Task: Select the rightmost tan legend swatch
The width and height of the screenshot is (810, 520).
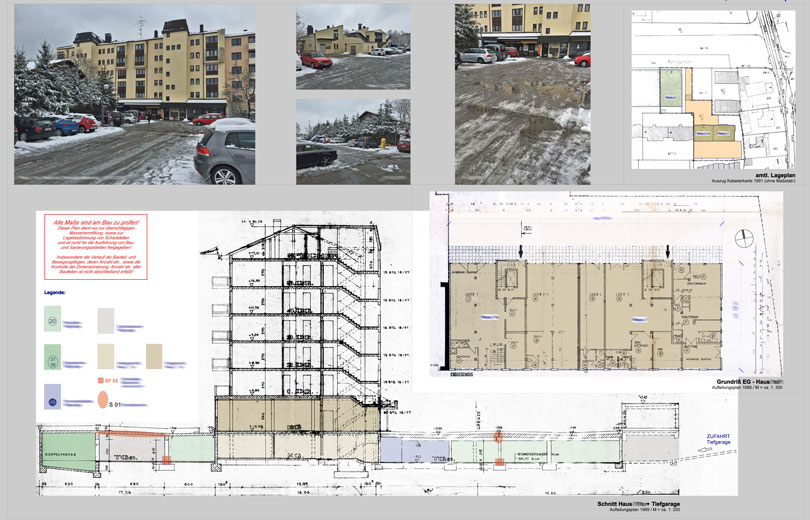Action: [x=154, y=356]
